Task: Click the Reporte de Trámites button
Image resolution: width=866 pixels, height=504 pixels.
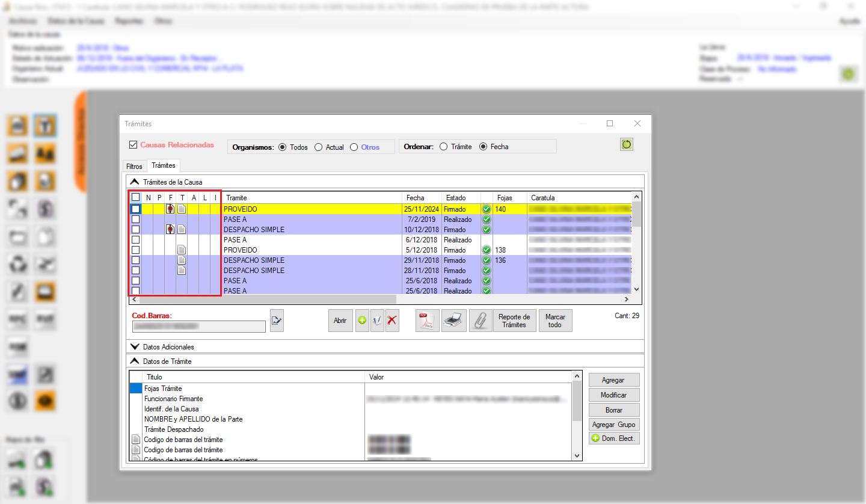Action: [514, 321]
